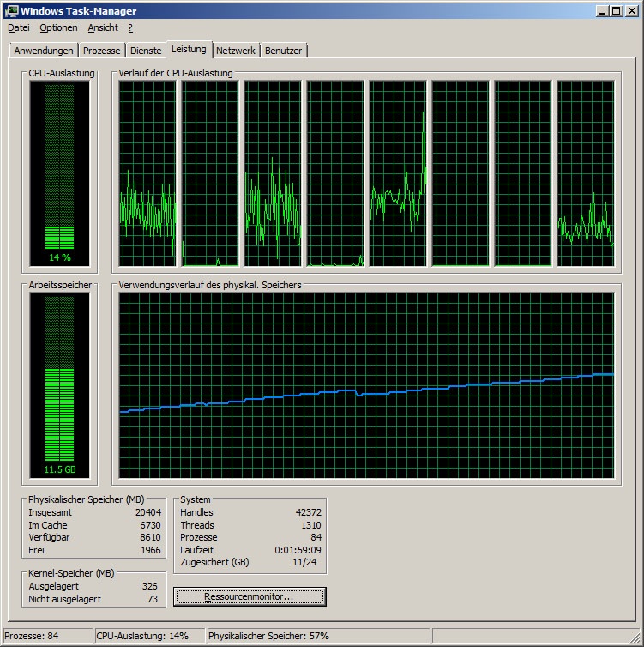Image resolution: width=644 pixels, height=647 pixels.
Task: Click the Frei value 1966
Action: 150,550
